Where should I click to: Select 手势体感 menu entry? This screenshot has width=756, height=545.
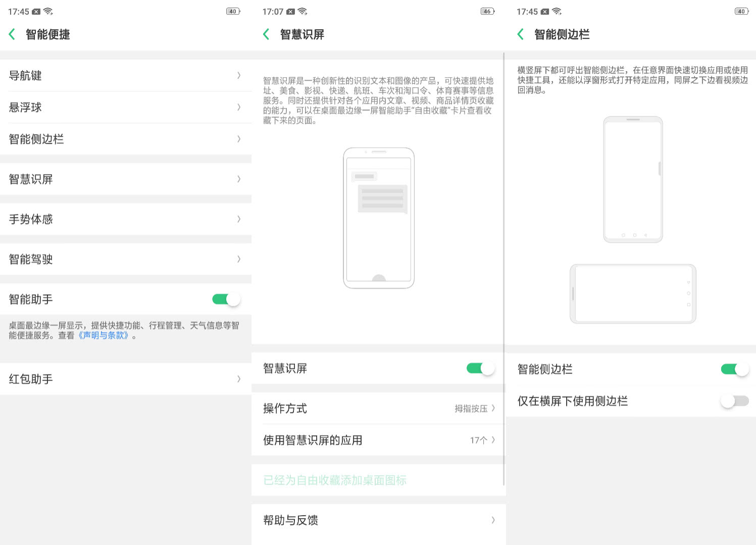[126, 219]
